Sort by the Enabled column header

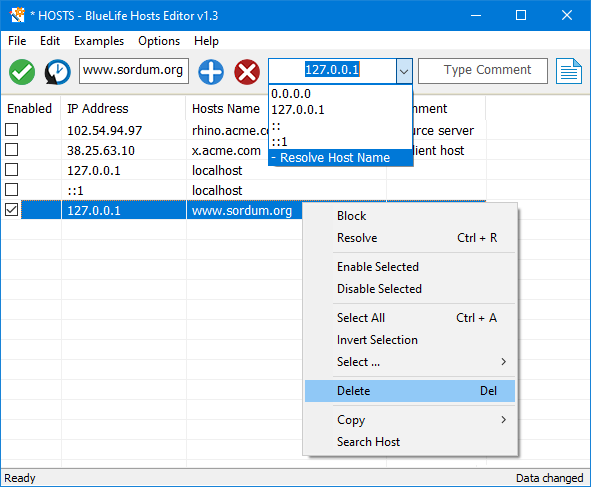click(29, 109)
